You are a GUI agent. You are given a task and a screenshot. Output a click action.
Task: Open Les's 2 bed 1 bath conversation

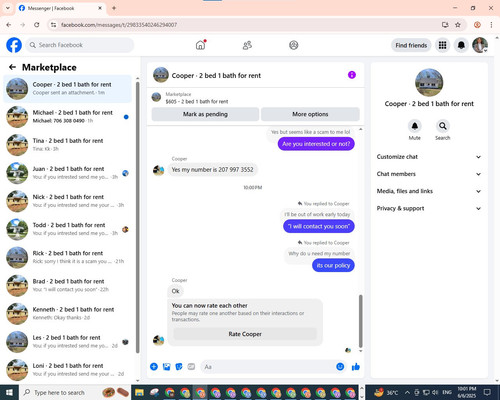pyautogui.click(x=67, y=342)
